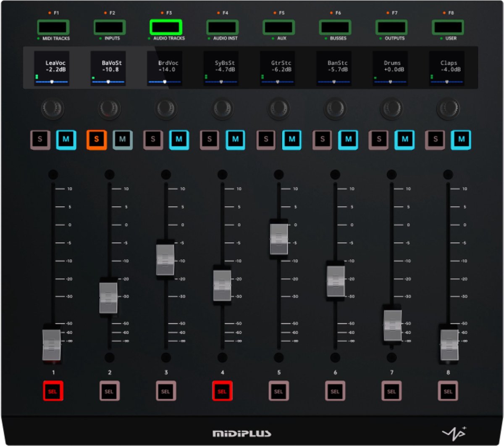
Task: Mute channel 1 using its M button
Action: point(66,140)
